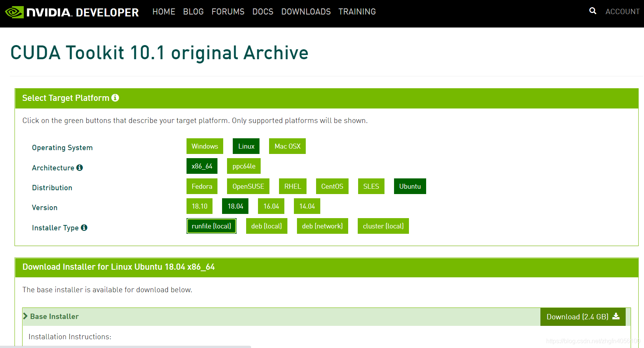
Task: Click the NVIDIA Developer logo
Action: pos(72,12)
